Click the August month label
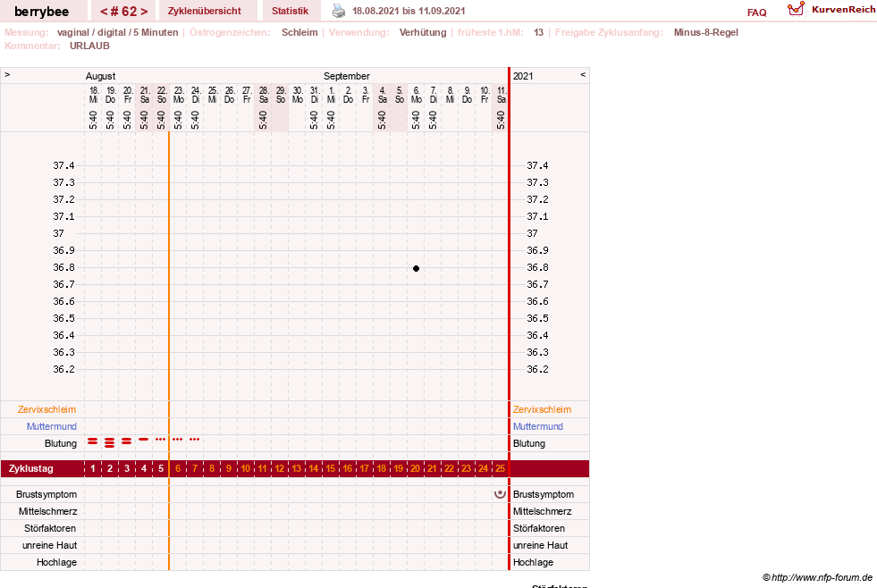This screenshot has width=877, height=588. point(101,76)
